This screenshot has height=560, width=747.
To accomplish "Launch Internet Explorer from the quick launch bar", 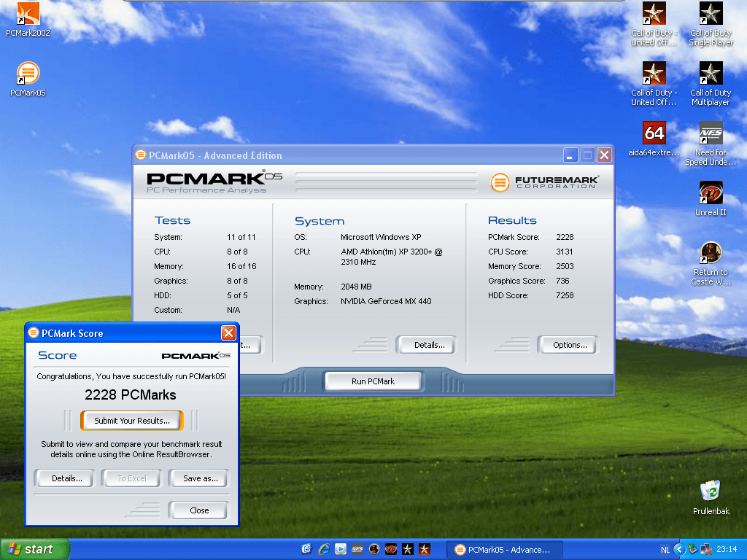I will 324,549.
